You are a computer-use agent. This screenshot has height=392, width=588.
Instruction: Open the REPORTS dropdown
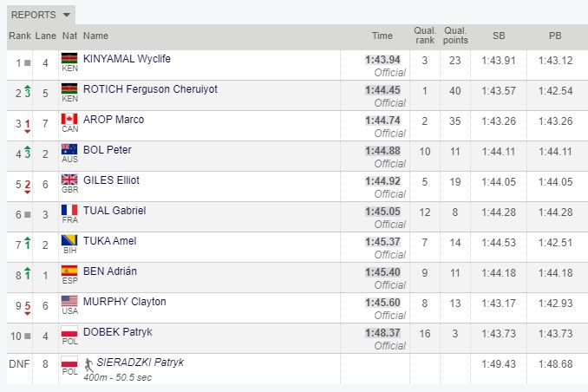pos(42,15)
